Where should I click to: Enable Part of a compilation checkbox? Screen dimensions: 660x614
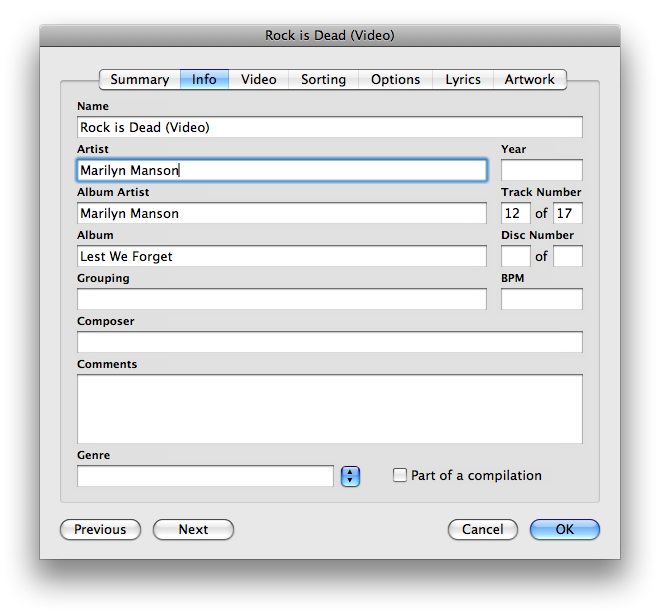pos(399,475)
